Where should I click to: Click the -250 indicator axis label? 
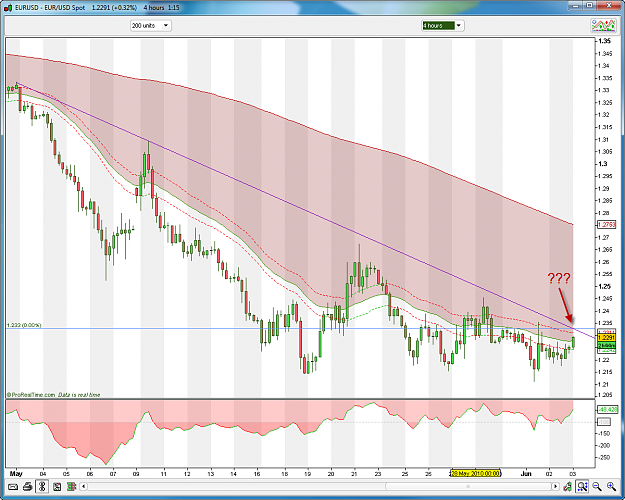coord(605,457)
